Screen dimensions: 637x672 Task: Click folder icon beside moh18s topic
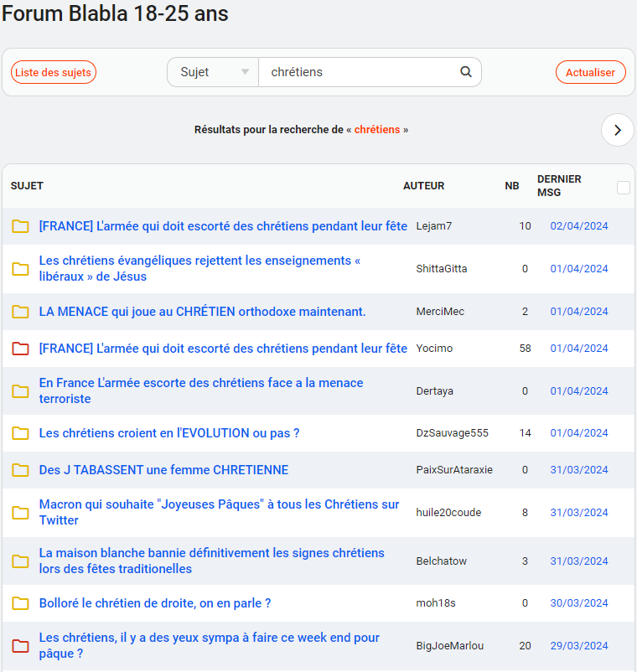(x=20, y=603)
